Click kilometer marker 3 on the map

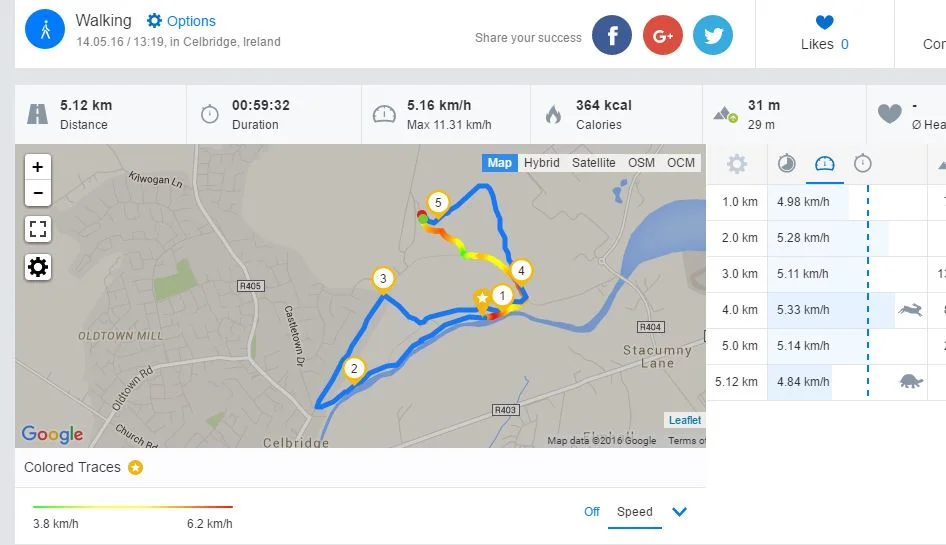click(382, 279)
